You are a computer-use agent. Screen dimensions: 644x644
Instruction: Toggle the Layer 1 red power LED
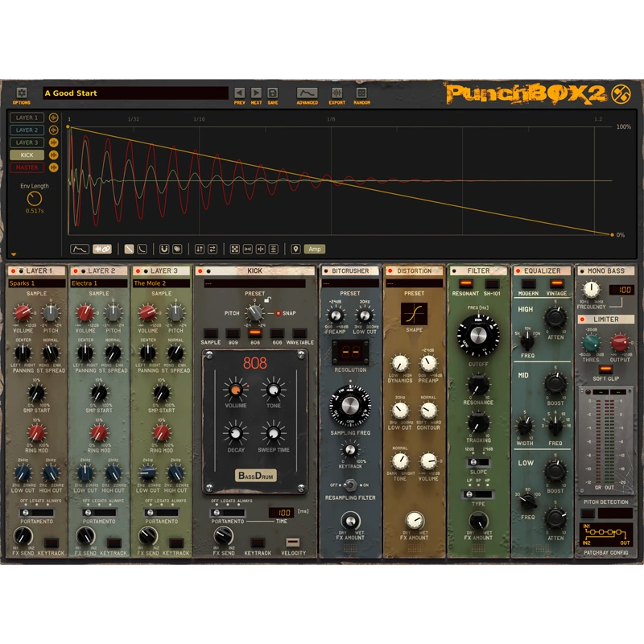pos(13,271)
